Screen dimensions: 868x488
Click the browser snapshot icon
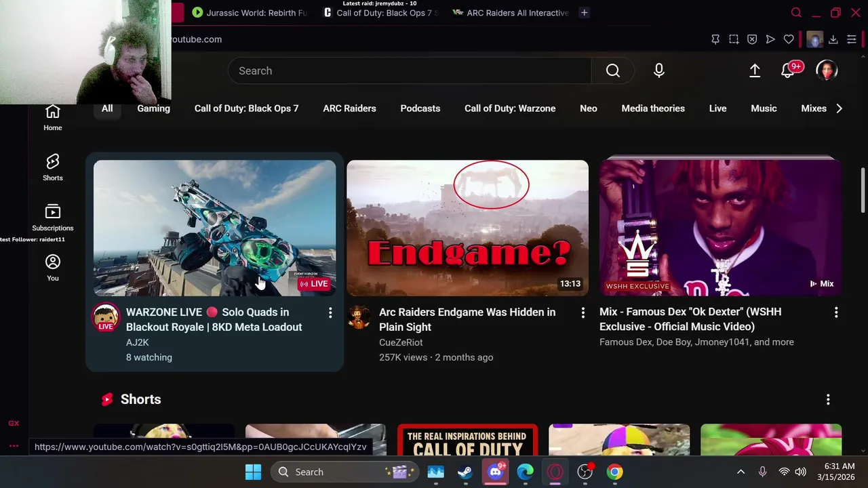click(x=734, y=39)
